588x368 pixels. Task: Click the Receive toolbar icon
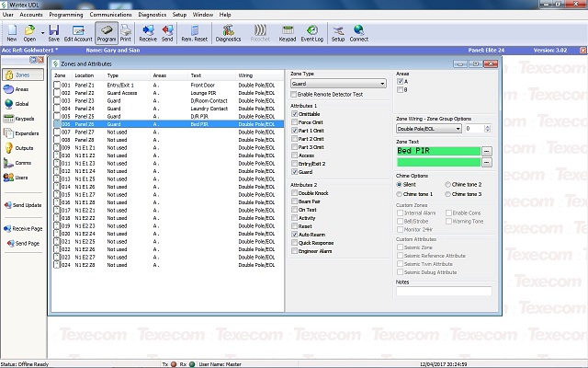pos(146,34)
